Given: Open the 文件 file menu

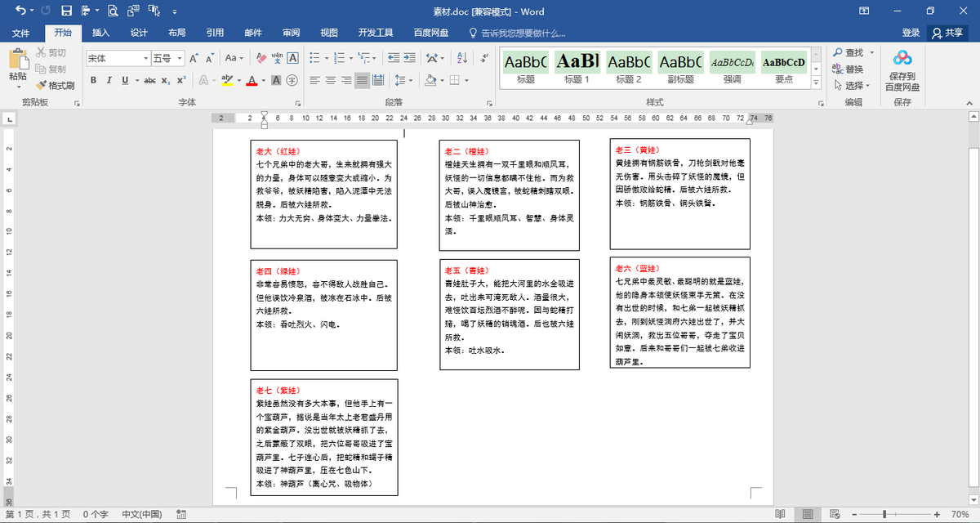Looking at the screenshot, I should point(21,33).
